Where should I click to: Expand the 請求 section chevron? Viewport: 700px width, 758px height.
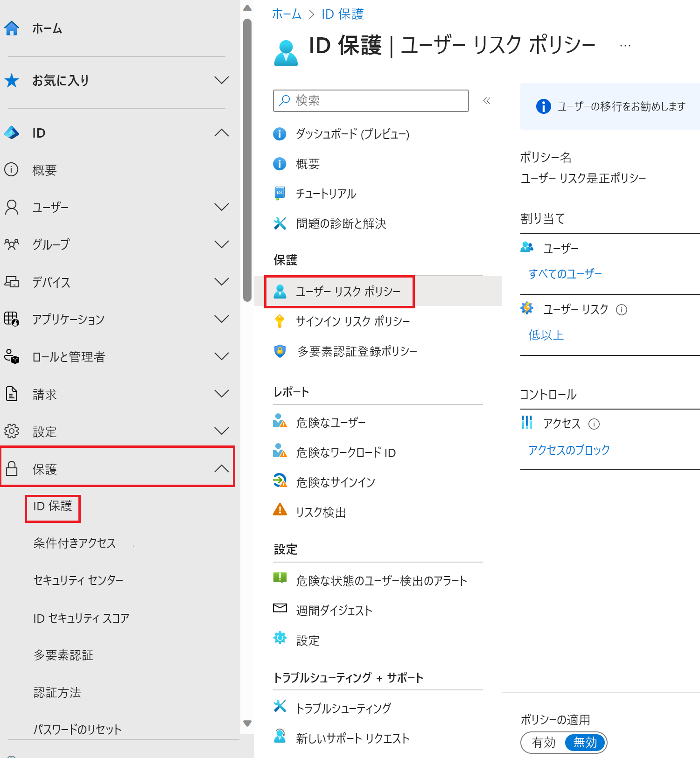point(222,394)
